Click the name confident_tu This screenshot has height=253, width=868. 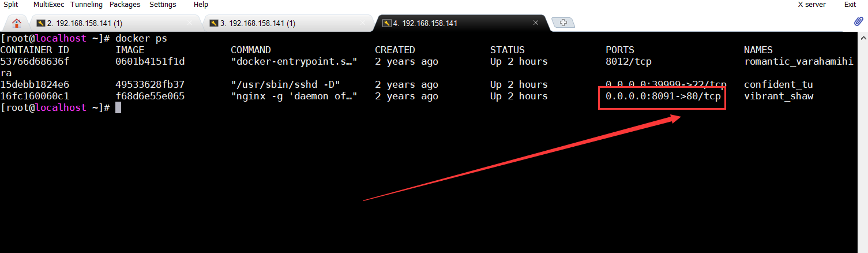coord(779,84)
